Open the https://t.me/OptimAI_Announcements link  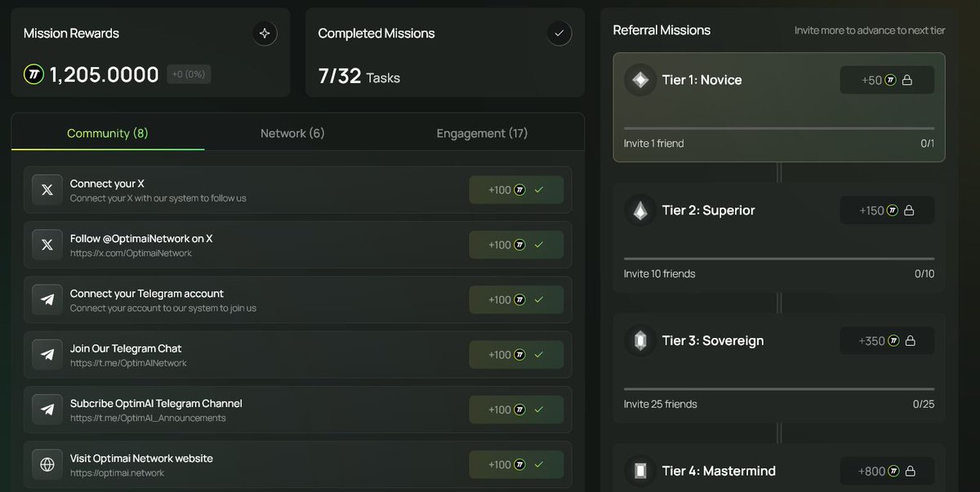tap(148, 419)
